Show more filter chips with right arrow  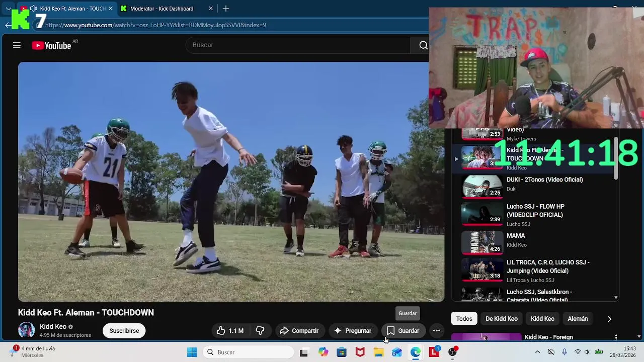point(609,319)
